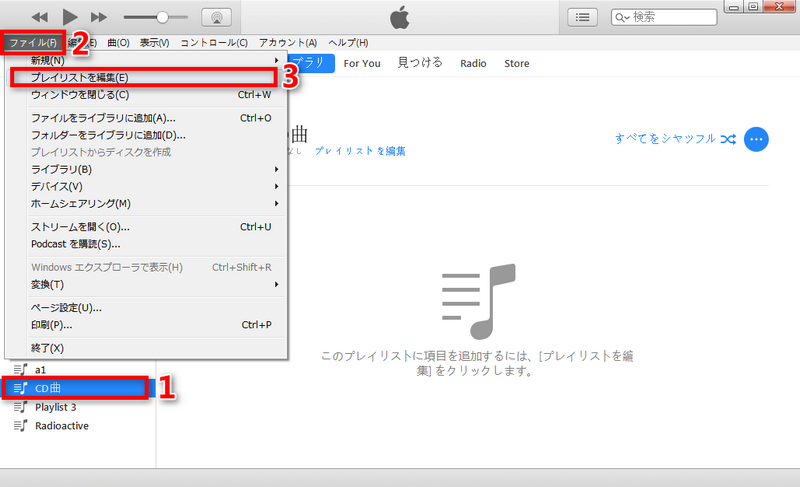800x487 pixels.
Task: Choose ファイルをライブラリに追加(A)...
Action: click(146, 118)
